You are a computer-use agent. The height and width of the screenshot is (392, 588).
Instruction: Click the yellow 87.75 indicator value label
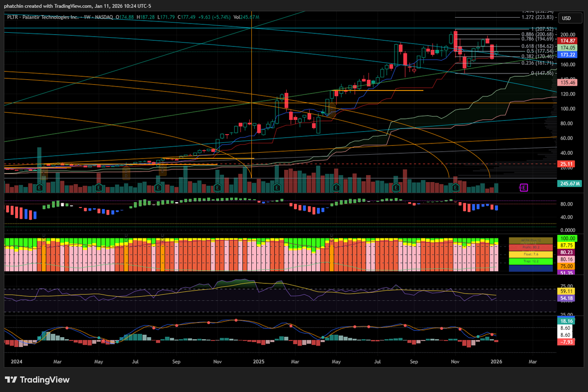point(567,245)
